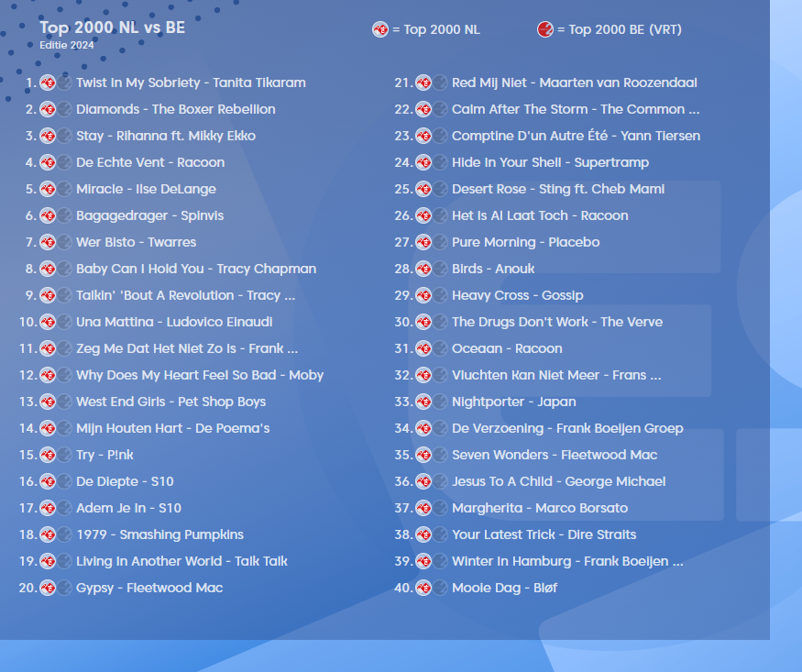Click NL icon beside De Diepte - S10
This screenshot has height=672, width=802.
tap(48, 481)
